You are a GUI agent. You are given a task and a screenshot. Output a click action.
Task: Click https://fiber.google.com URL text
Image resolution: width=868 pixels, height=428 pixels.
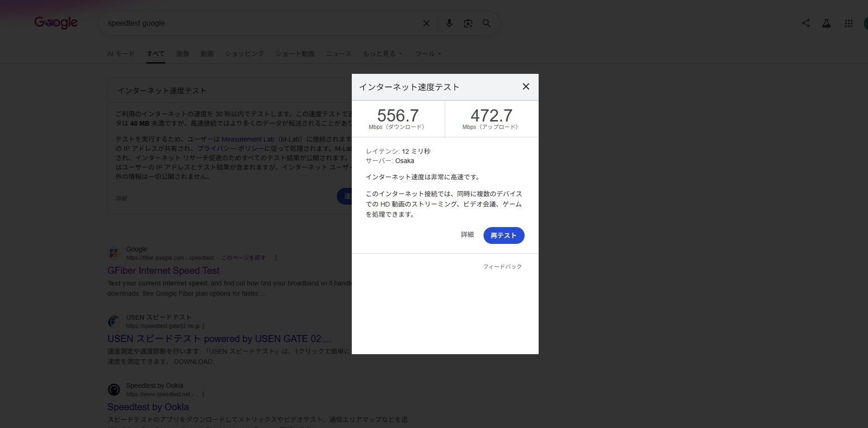(x=155, y=258)
